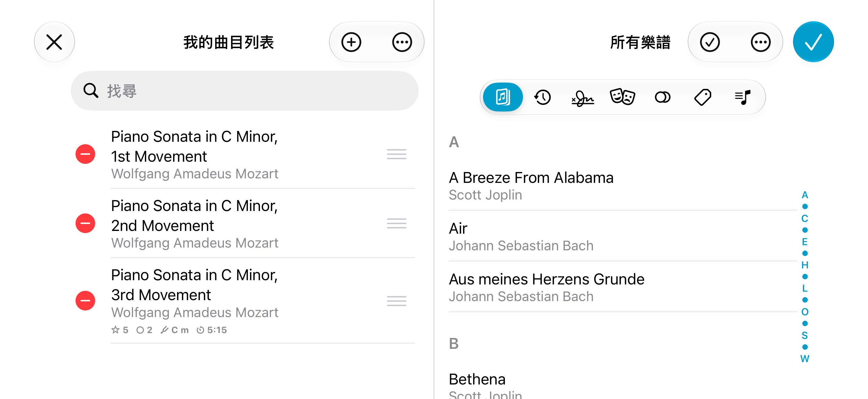Open the Setlists music list tab
The width and height of the screenshot is (868, 399).
(743, 97)
